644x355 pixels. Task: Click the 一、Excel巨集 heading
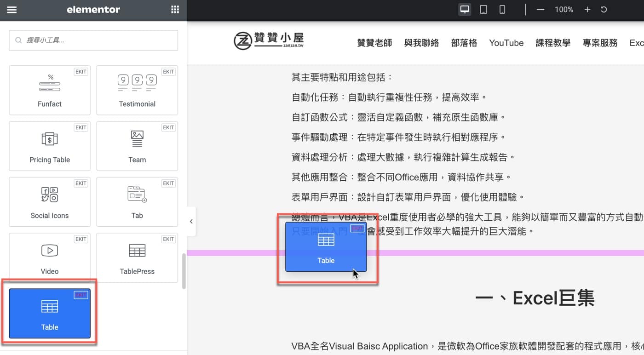[x=535, y=298]
